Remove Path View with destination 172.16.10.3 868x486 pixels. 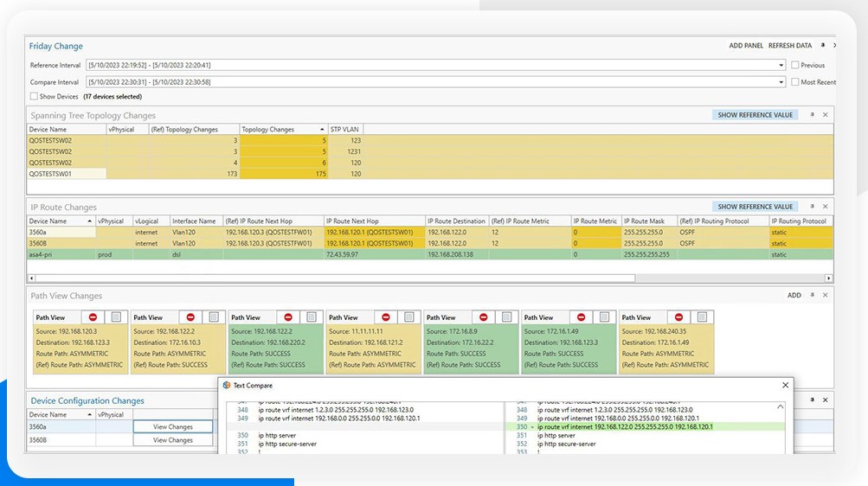point(190,317)
